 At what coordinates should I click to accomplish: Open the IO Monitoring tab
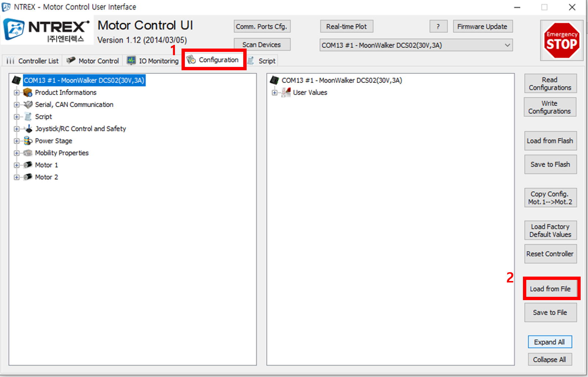coord(152,61)
